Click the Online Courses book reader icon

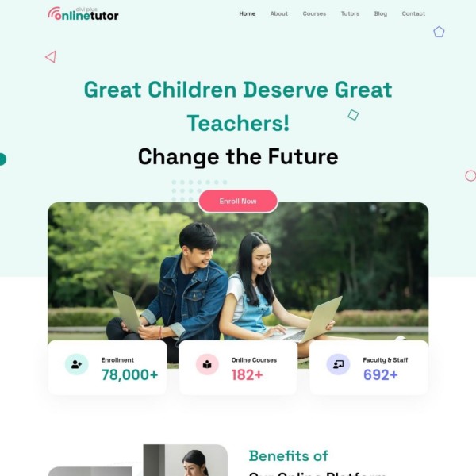[x=207, y=364]
